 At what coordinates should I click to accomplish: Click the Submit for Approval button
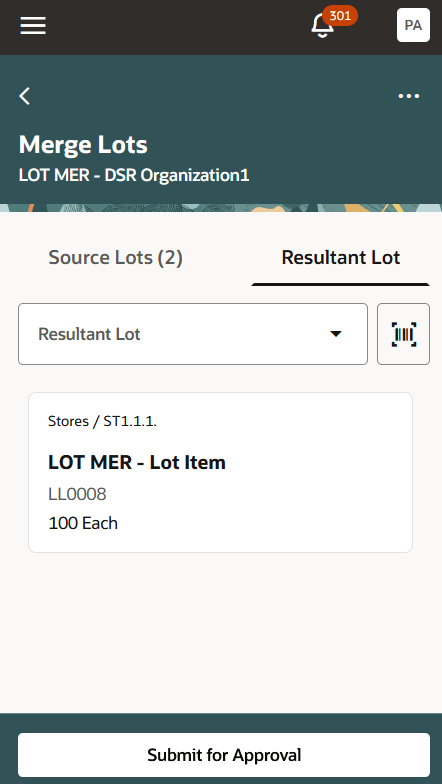tap(224, 755)
